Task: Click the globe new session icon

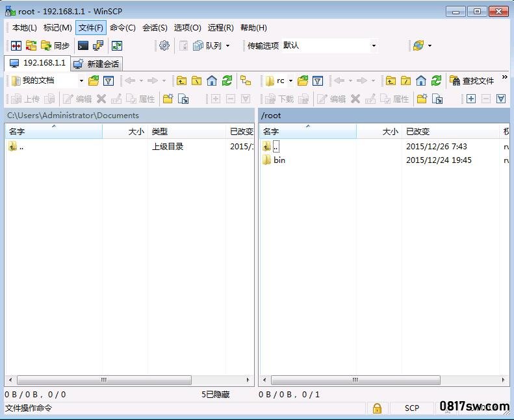Action: [418, 45]
